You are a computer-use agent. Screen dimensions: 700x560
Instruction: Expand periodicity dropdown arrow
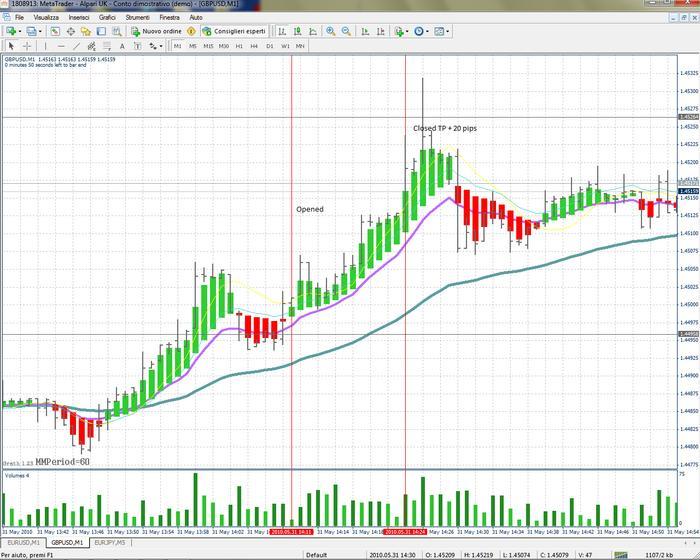(x=427, y=31)
